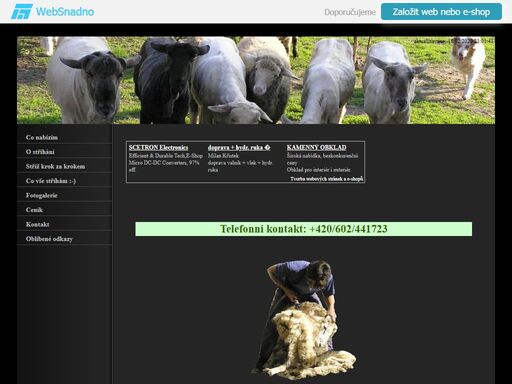The height and width of the screenshot is (384, 512).
Task: Click the SCETRON Electronics ad link
Action: click(x=158, y=147)
